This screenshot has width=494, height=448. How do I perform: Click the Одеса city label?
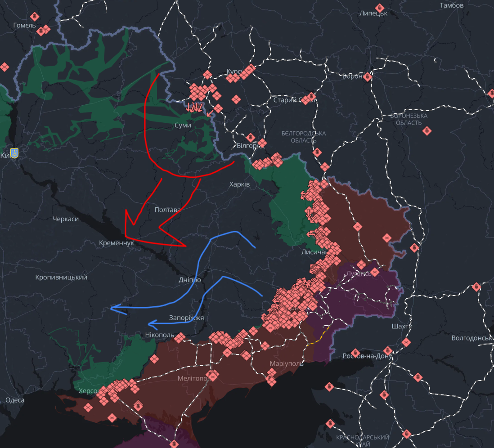pyautogui.click(x=15, y=400)
